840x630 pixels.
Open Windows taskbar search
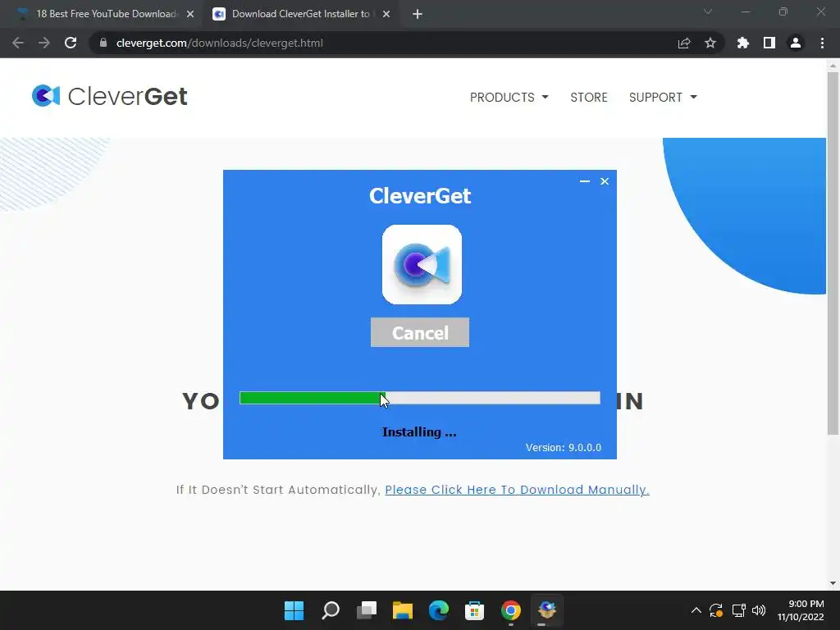(x=331, y=610)
